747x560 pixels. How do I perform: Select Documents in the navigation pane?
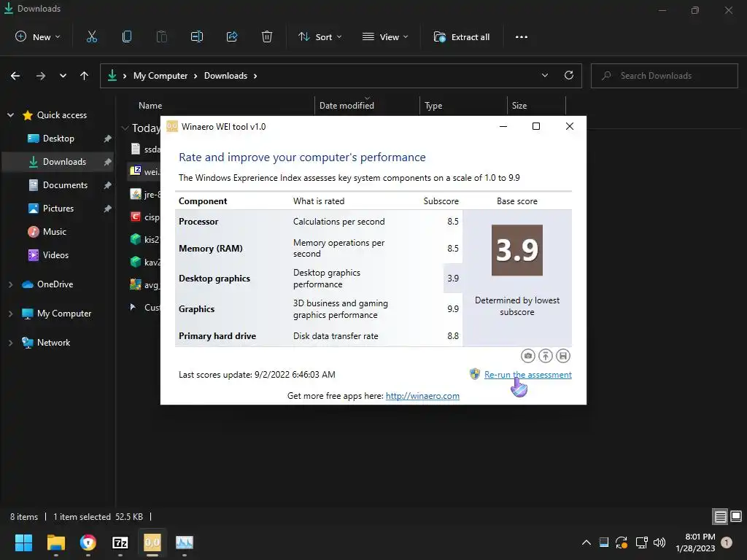65,185
